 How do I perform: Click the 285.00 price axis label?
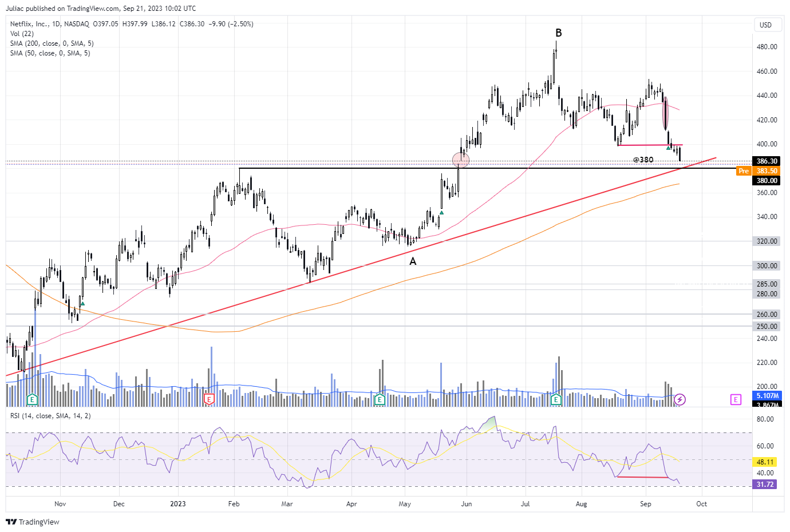pyautogui.click(x=767, y=284)
